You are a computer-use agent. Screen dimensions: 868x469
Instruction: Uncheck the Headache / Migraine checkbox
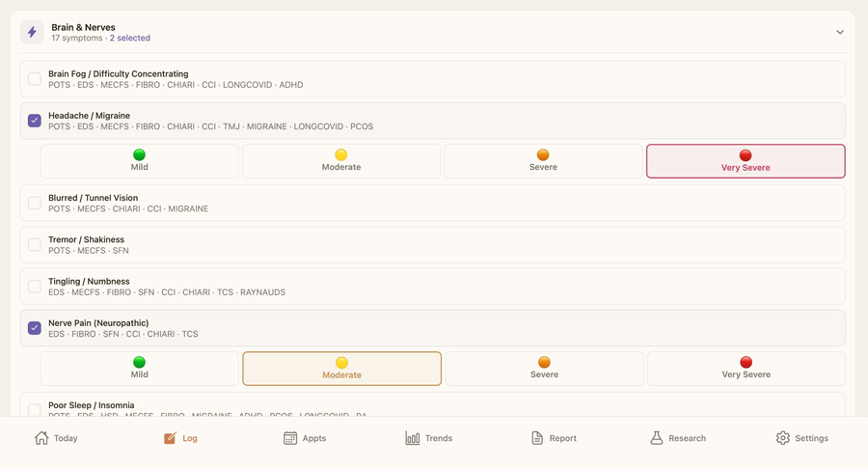pyautogui.click(x=35, y=121)
